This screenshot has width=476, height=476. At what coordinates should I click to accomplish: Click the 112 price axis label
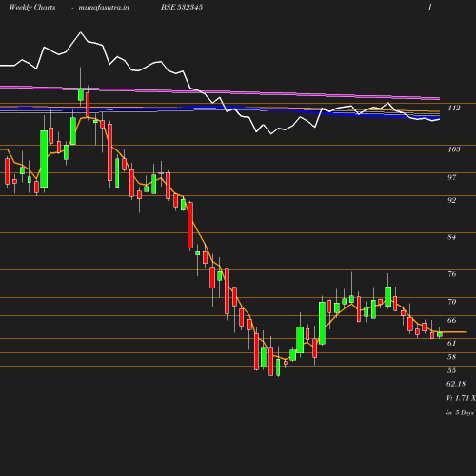(454, 109)
